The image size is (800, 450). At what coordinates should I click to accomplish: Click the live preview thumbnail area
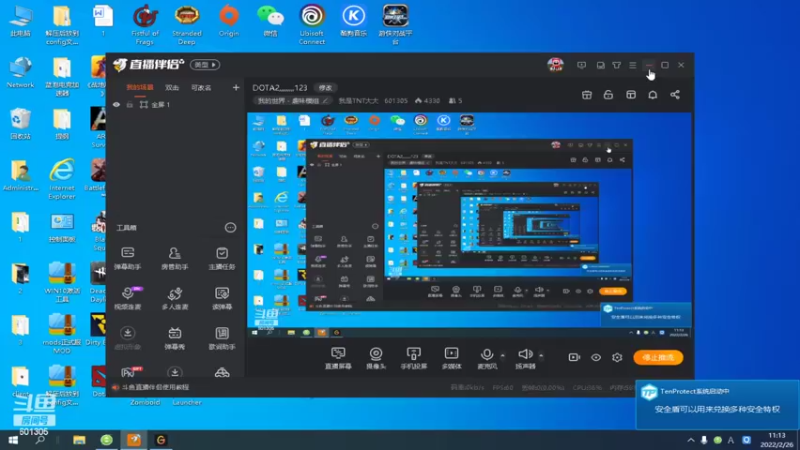[469, 224]
